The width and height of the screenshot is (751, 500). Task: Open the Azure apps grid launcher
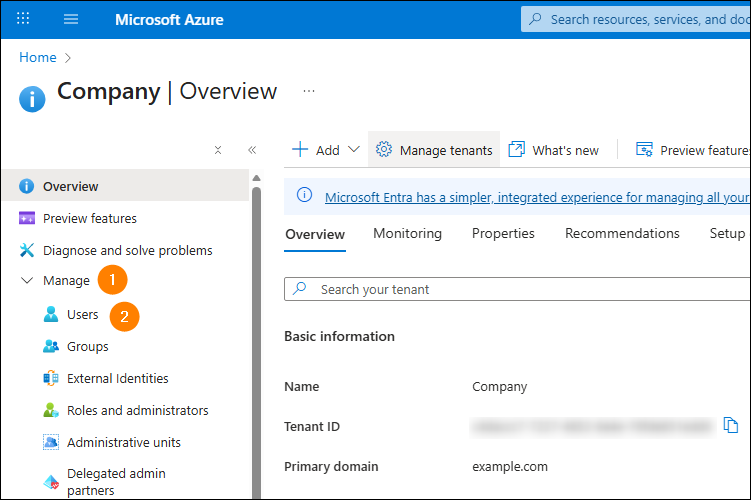(x=23, y=19)
